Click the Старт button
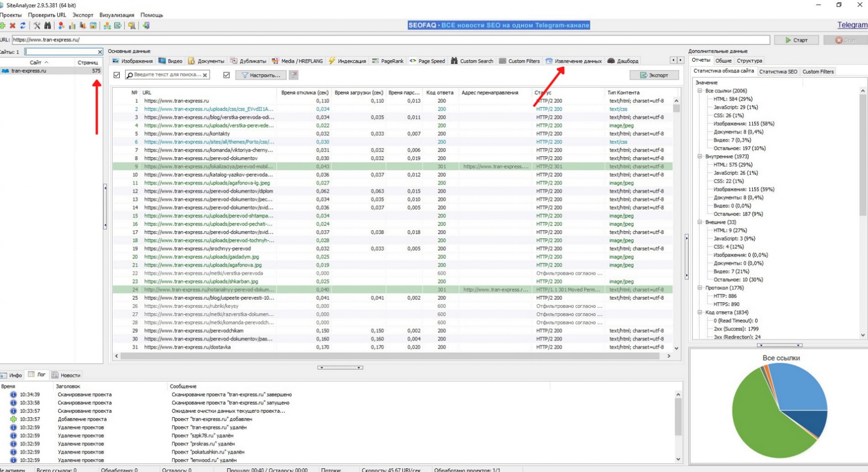 (x=796, y=40)
